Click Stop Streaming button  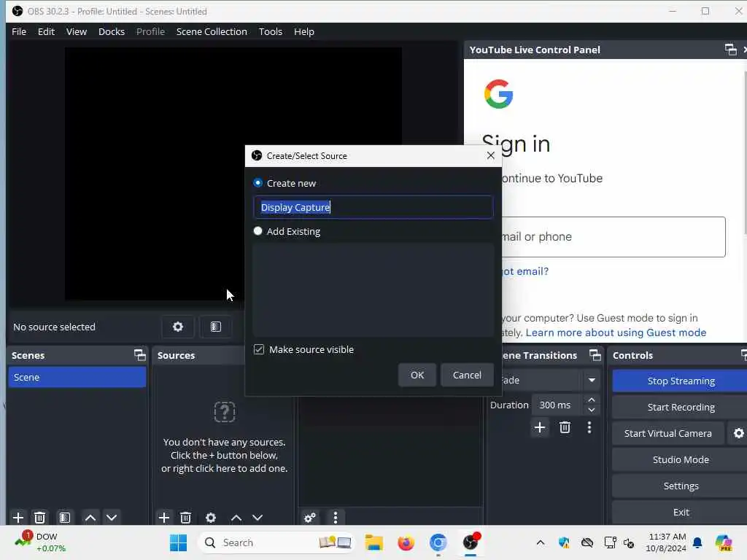click(x=681, y=381)
